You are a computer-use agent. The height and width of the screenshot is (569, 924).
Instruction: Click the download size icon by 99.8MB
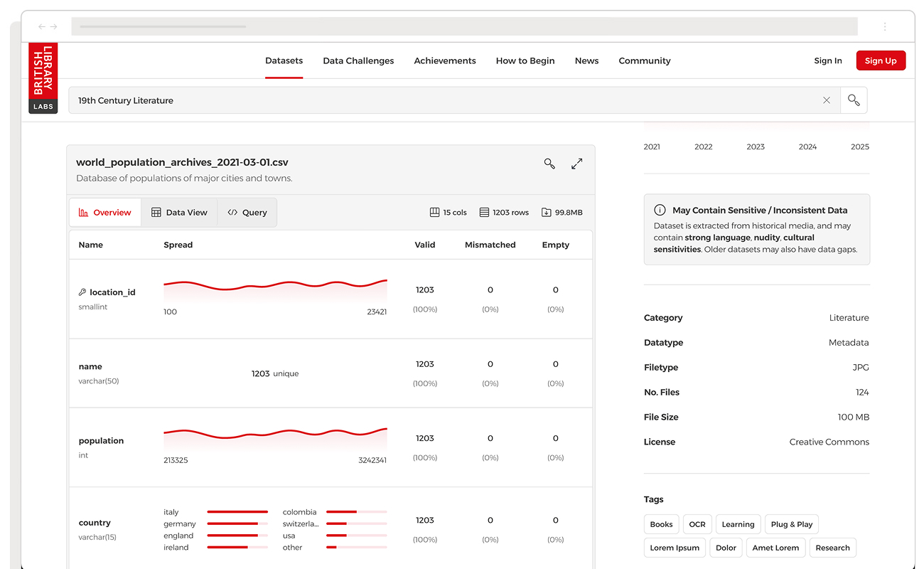[546, 213]
